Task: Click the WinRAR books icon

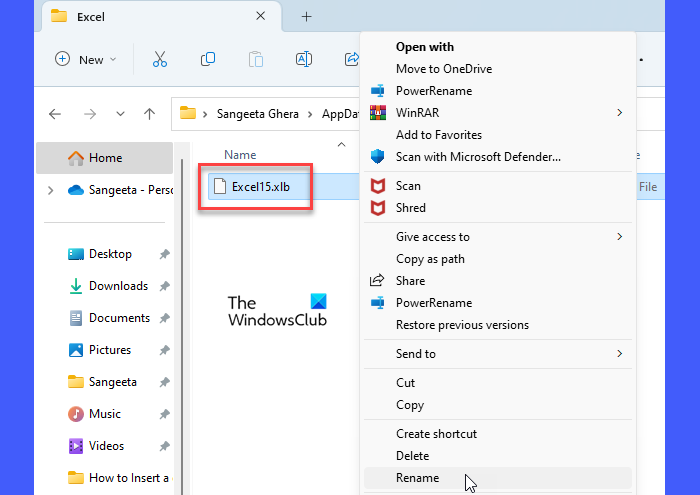Action: tap(378, 112)
